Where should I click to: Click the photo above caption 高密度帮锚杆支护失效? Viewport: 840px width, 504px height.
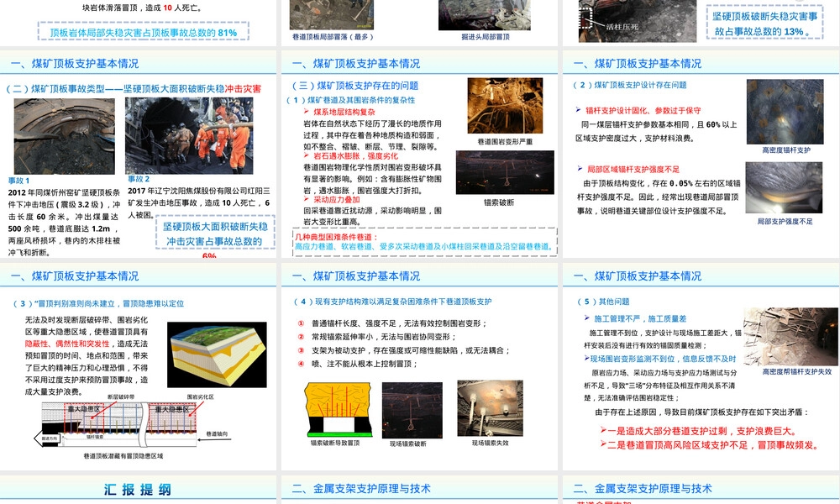[790, 336]
